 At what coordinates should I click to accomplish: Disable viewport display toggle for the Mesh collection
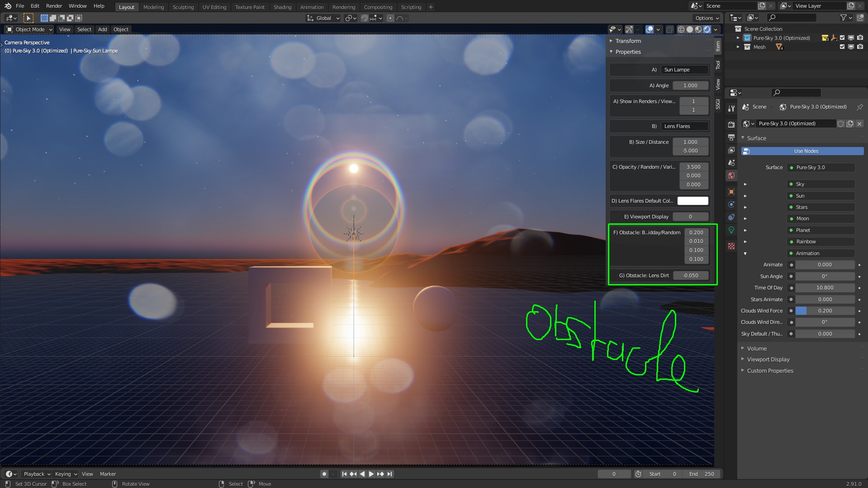pyautogui.click(x=852, y=47)
